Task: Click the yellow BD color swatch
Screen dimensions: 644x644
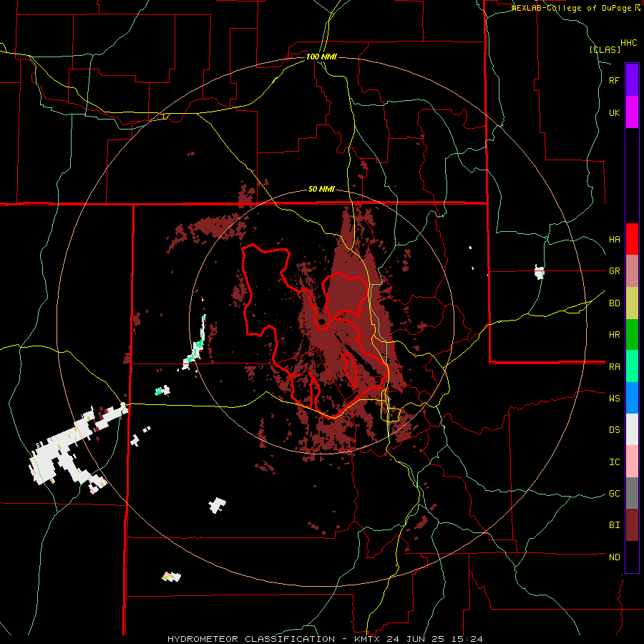Action: pyautogui.click(x=632, y=303)
